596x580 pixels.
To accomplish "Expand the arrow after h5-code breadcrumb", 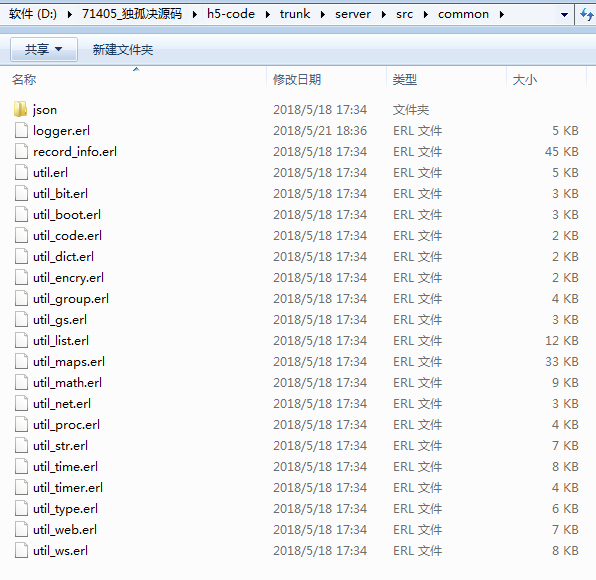I will 268,14.
